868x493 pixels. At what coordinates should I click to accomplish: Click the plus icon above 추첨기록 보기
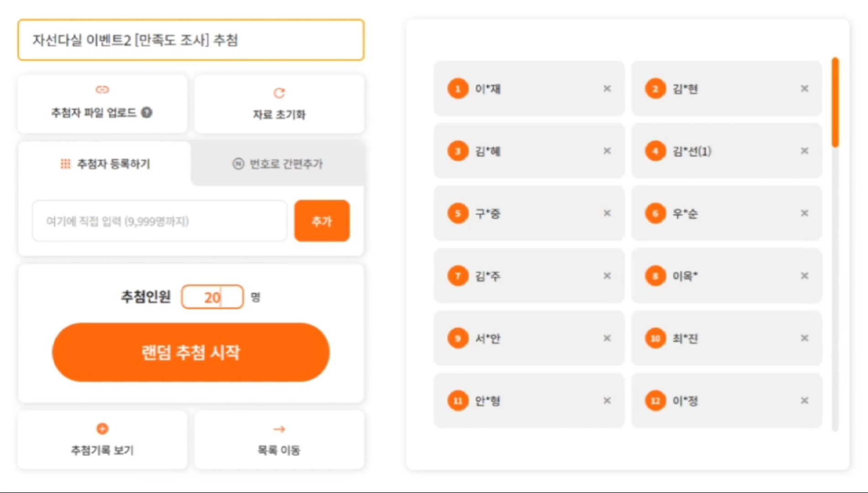pyautogui.click(x=102, y=429)
